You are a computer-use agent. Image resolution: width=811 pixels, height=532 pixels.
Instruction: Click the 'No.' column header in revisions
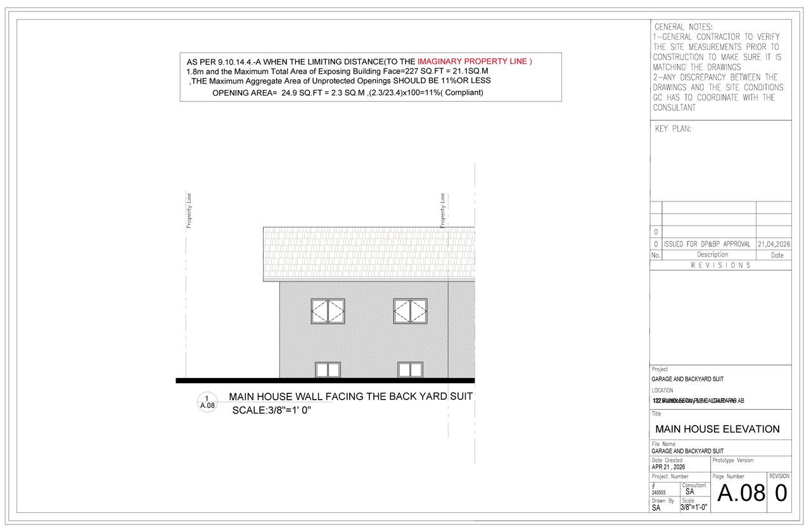(x=656, y=255)
